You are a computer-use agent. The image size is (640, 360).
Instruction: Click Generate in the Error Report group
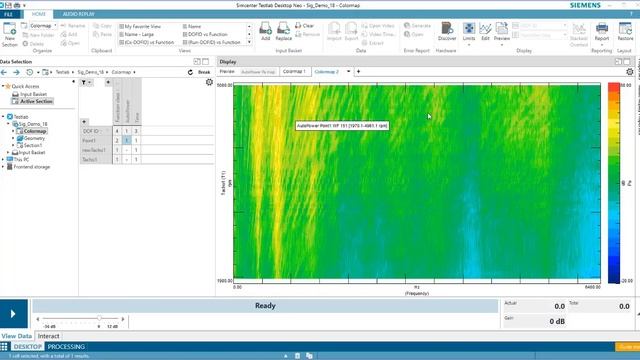point(417,25)
